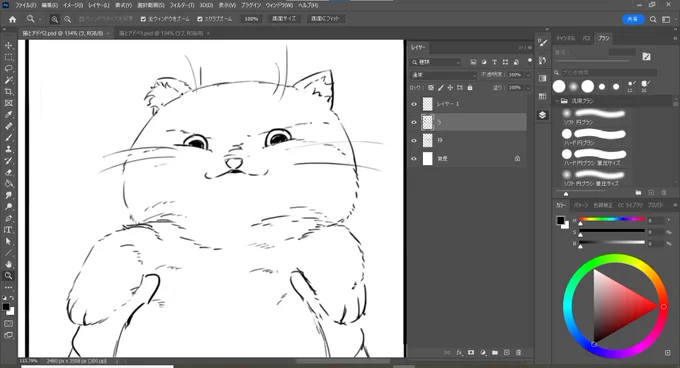Toggle lock all padlock in Layers panel
This screenshot has width=680, height=368.
tap(470, 88)
